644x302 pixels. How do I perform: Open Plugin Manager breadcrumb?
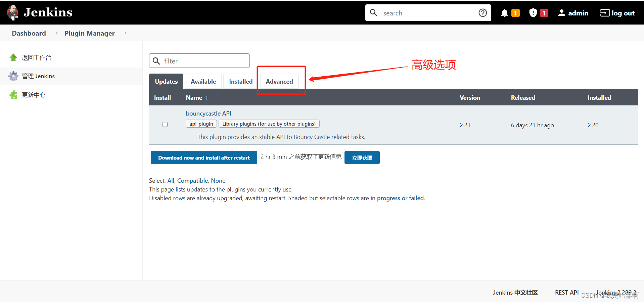(90, 33)
